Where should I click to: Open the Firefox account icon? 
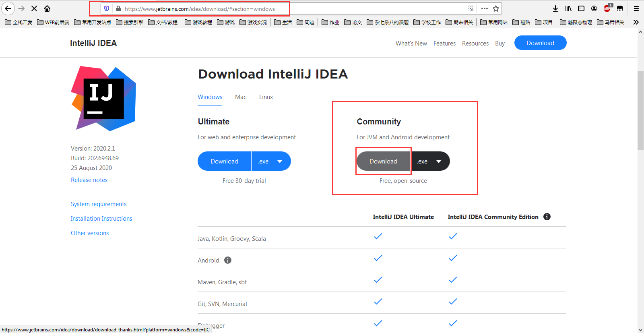[x=594, y=8]
